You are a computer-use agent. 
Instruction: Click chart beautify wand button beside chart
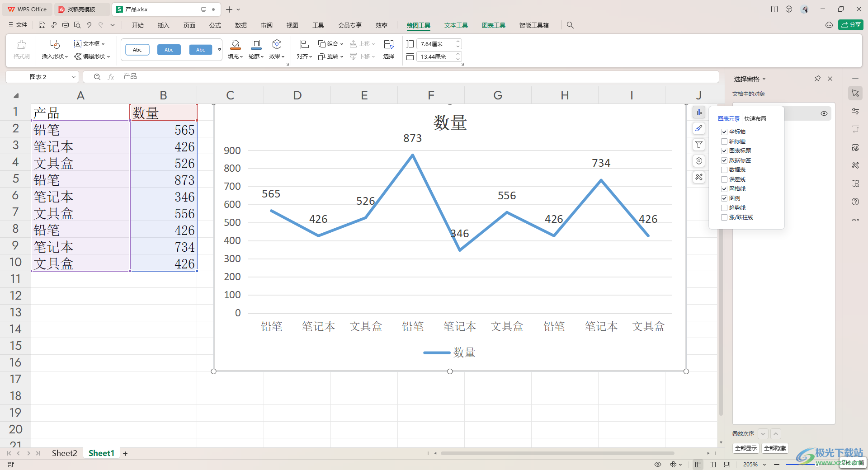point(699,177)
